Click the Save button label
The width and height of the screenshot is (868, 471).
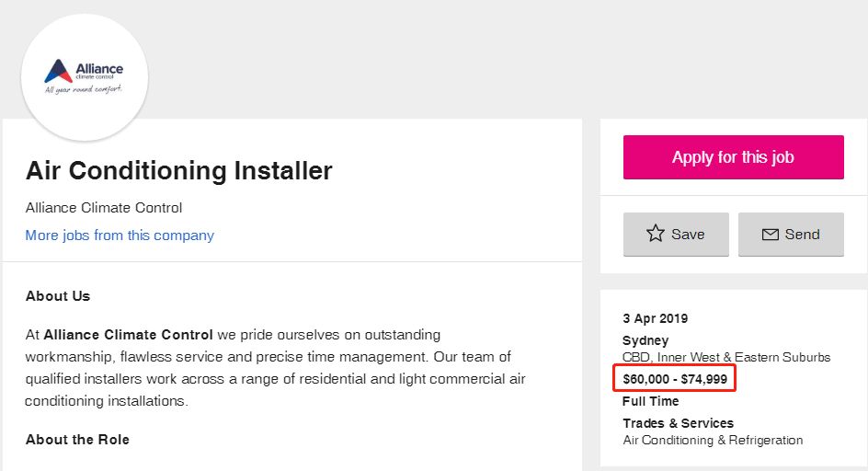point(688,235)
